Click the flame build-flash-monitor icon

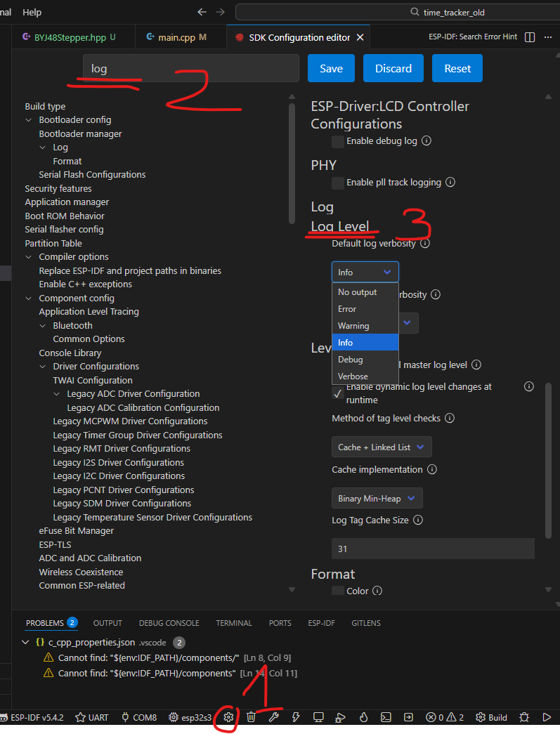pos(363,717)
